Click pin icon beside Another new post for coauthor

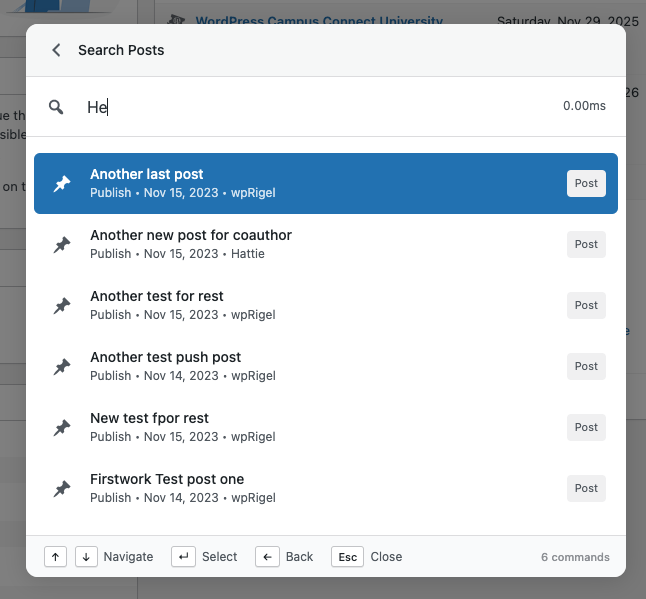[62, 245]
